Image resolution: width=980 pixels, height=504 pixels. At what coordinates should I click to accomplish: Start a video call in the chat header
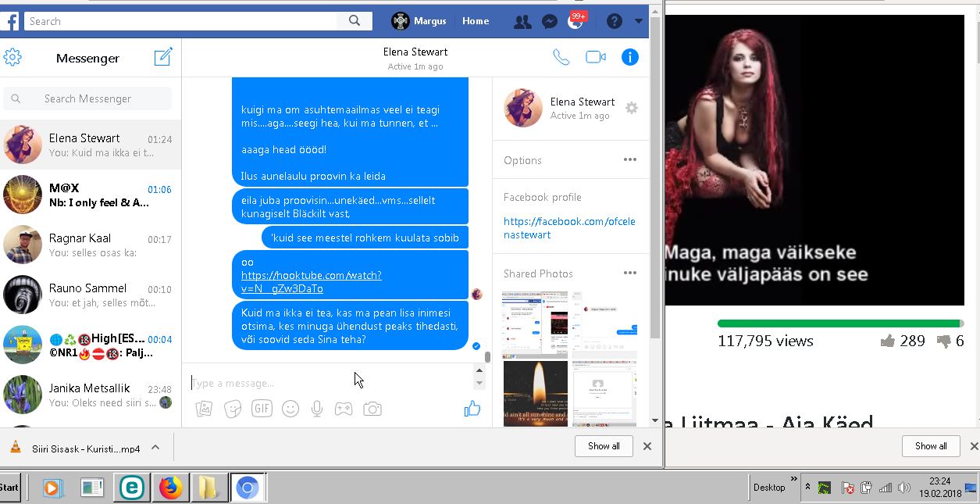tap(596, 57)
